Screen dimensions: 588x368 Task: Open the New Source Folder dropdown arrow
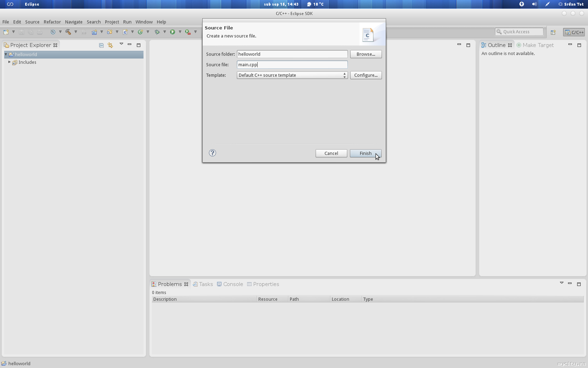[117, 32]
